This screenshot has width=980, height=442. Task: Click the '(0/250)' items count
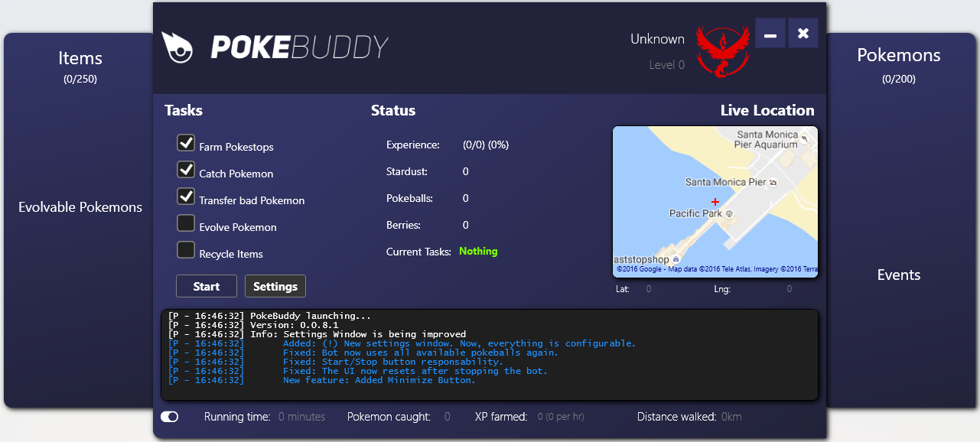(80, 79)
